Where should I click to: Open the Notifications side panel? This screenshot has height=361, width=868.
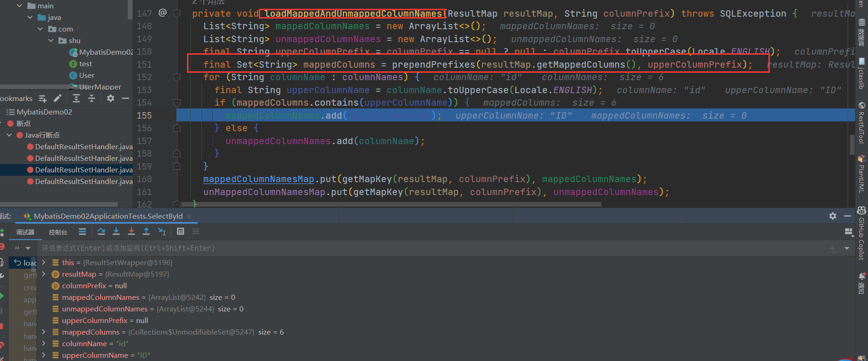pos(862,284)
